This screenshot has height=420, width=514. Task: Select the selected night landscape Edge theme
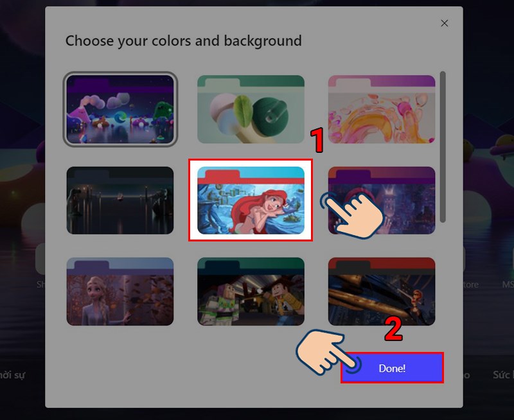coord(120,109)
